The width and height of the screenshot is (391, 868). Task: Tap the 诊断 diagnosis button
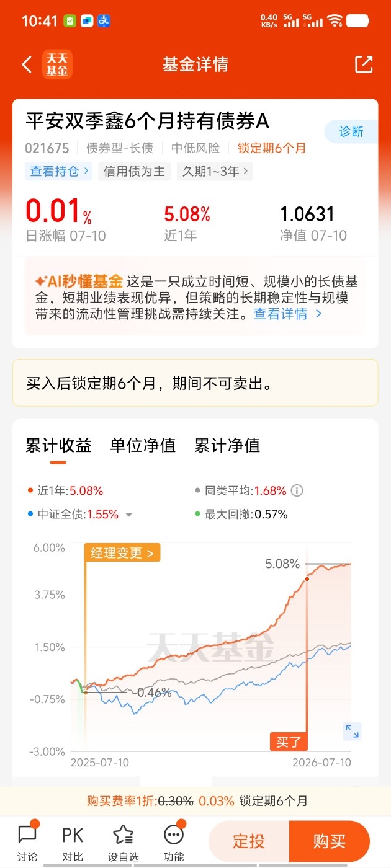[x=351, y=131]
